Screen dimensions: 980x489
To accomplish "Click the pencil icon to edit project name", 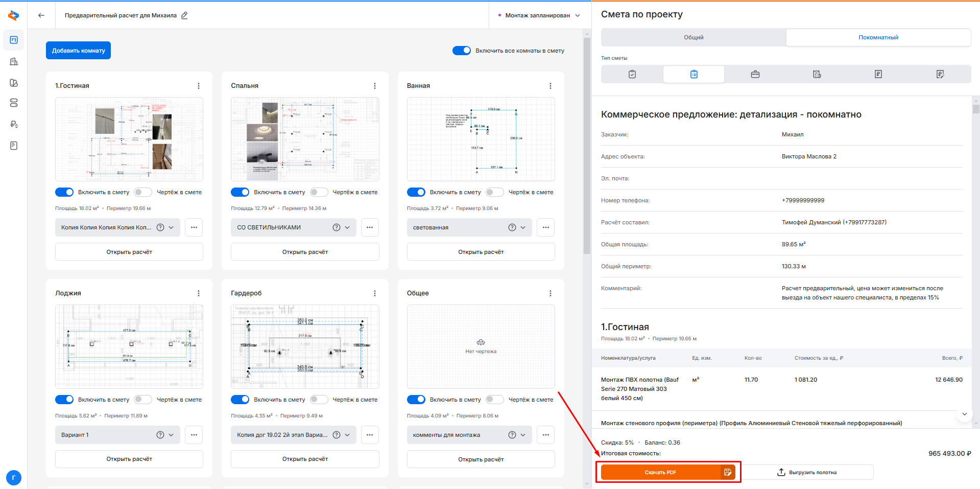I will (x=184, y=15).
